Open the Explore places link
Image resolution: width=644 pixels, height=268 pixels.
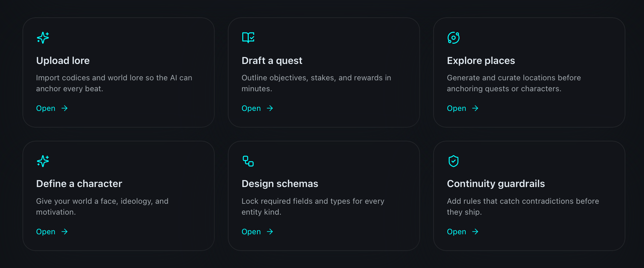(457, 108)
